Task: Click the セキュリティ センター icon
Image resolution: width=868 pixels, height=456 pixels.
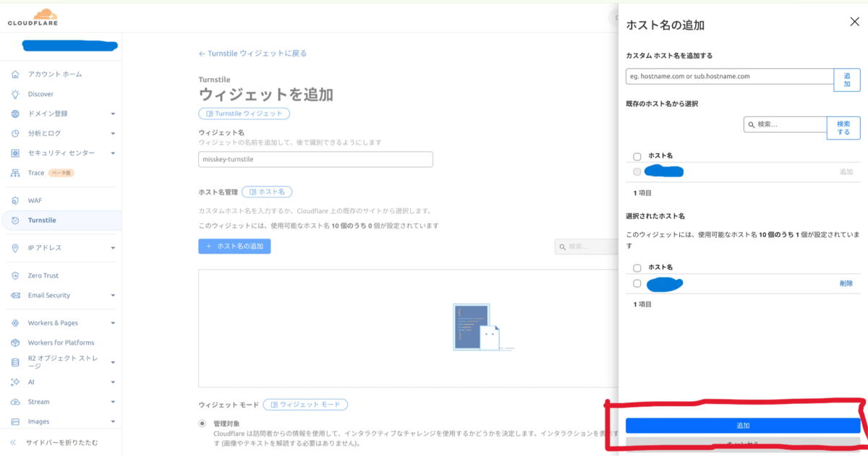Action: pos(16,153)
